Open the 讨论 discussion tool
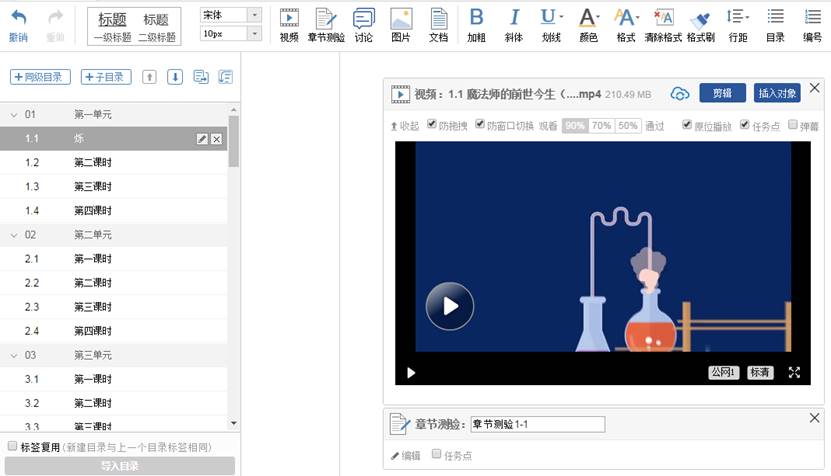The width and height of the screenshot is (831, 476). (363, 24)
